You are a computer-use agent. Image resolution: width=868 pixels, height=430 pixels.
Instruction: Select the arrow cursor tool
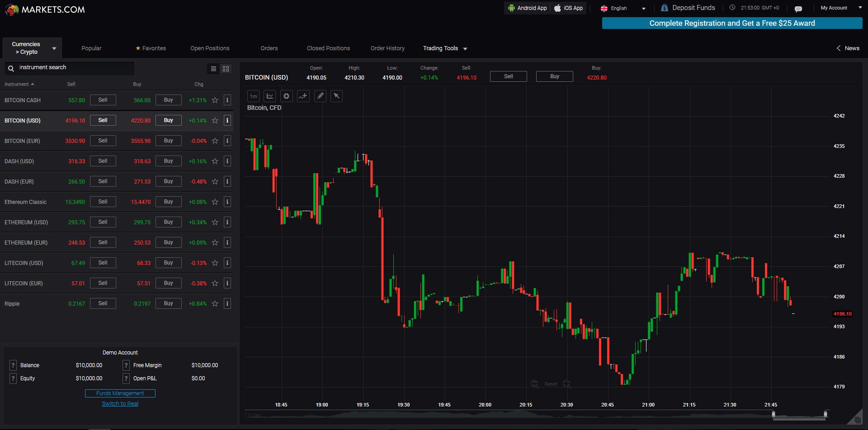click(x=336, y=96)
